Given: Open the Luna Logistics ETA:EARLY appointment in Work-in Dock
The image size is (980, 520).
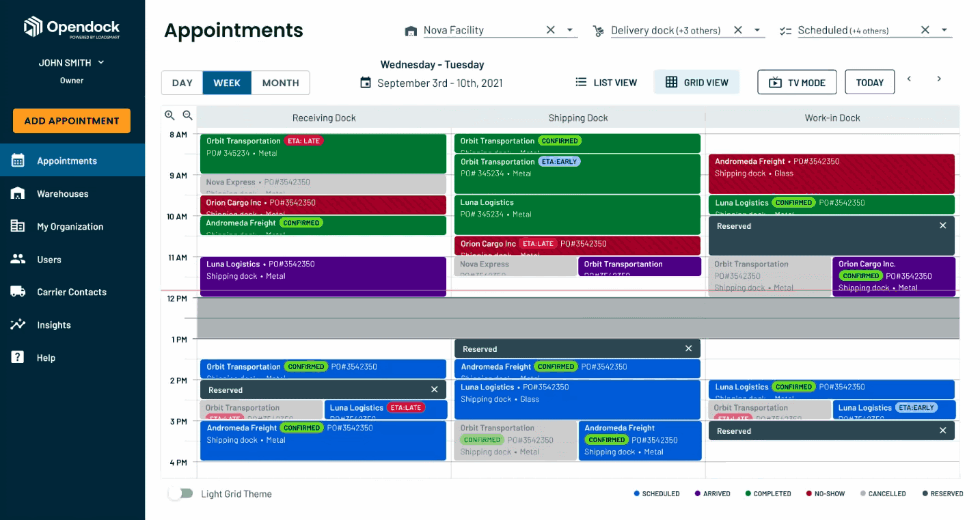Looking at the screenshot, I should point(893,410).
